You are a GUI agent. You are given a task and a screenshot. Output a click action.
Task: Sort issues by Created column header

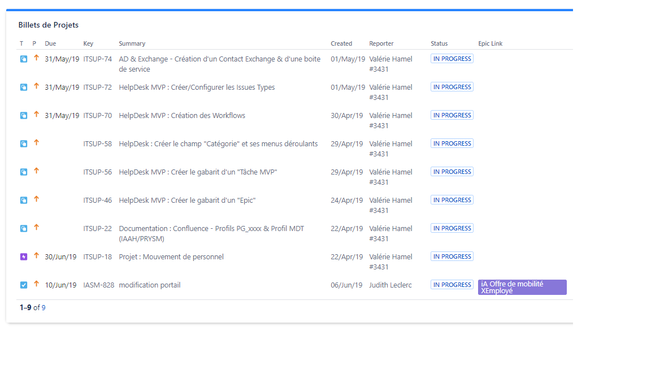341,43
